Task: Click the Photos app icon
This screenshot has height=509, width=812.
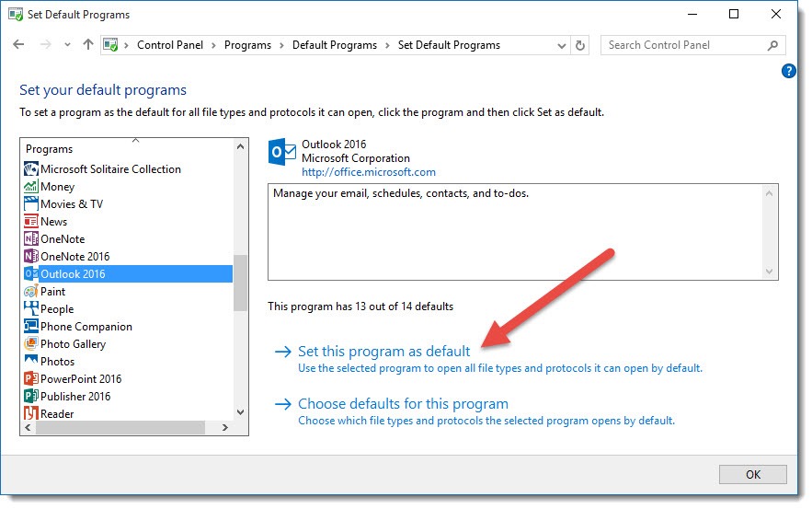Action: (x=31, y=361)
